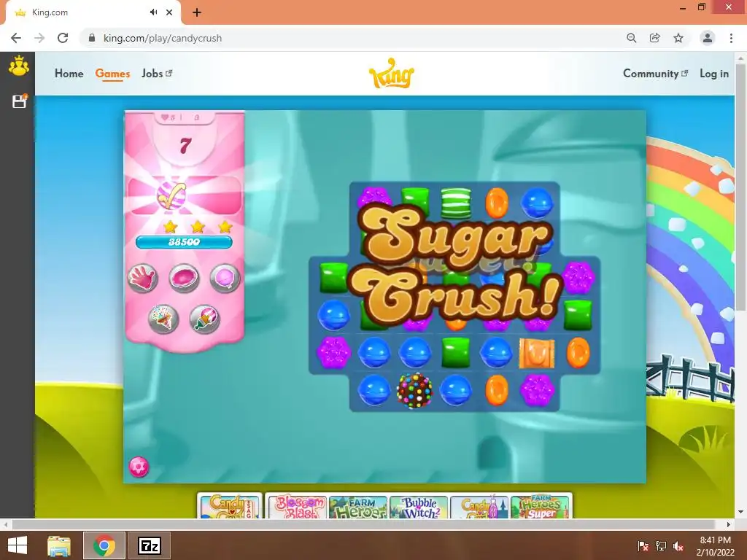Viewport: 747px width, 560px height.
Task: Open the Action Center flag tray icon
Action: 643,546
